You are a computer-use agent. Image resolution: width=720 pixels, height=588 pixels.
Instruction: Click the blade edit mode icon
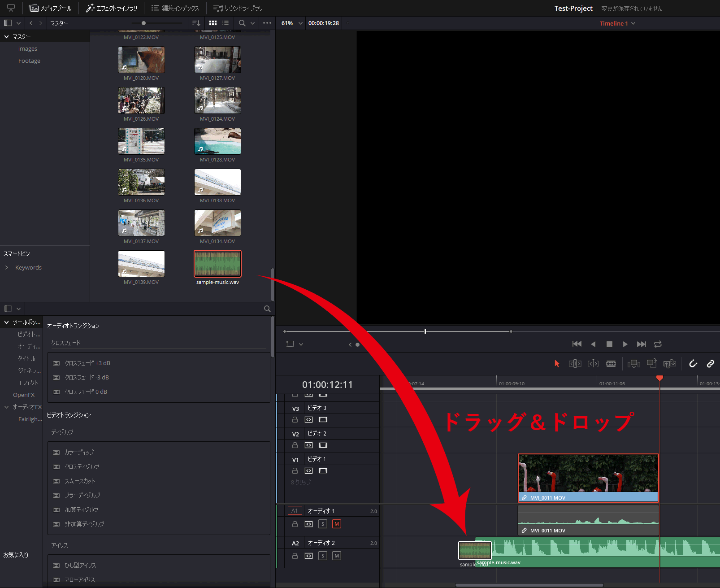point(611,364)
